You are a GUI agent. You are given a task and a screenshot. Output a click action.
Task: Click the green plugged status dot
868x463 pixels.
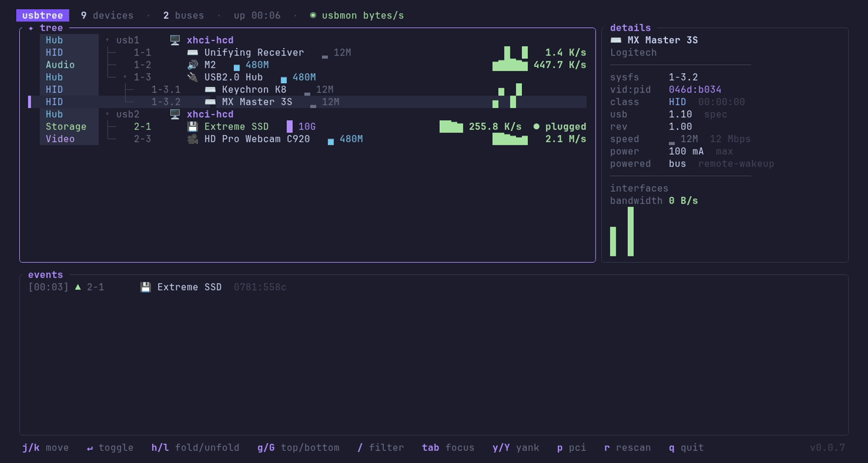[536, 126]
